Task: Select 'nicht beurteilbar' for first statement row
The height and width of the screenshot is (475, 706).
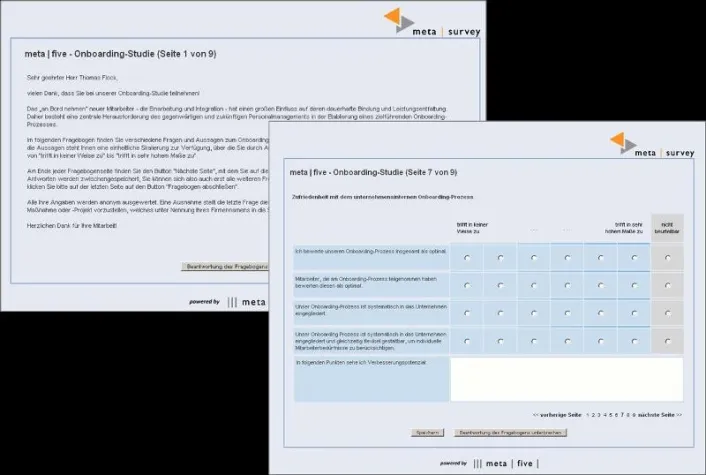Action: pos(667,258)
